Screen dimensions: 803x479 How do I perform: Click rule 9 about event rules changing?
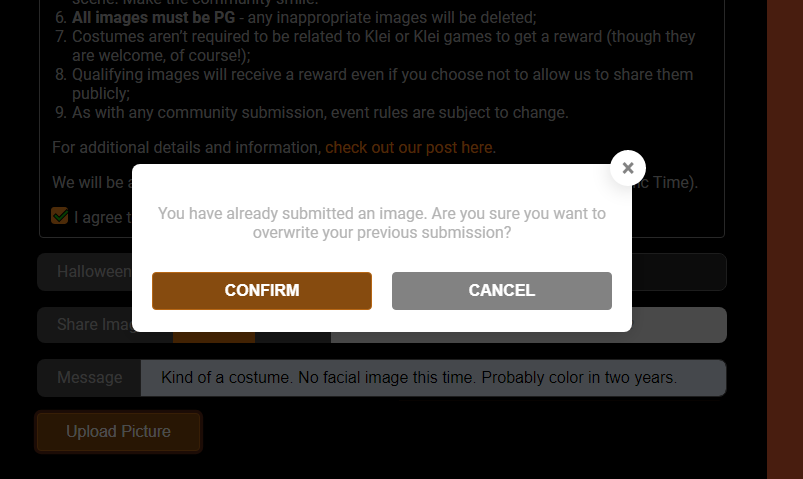pos(320,113)
